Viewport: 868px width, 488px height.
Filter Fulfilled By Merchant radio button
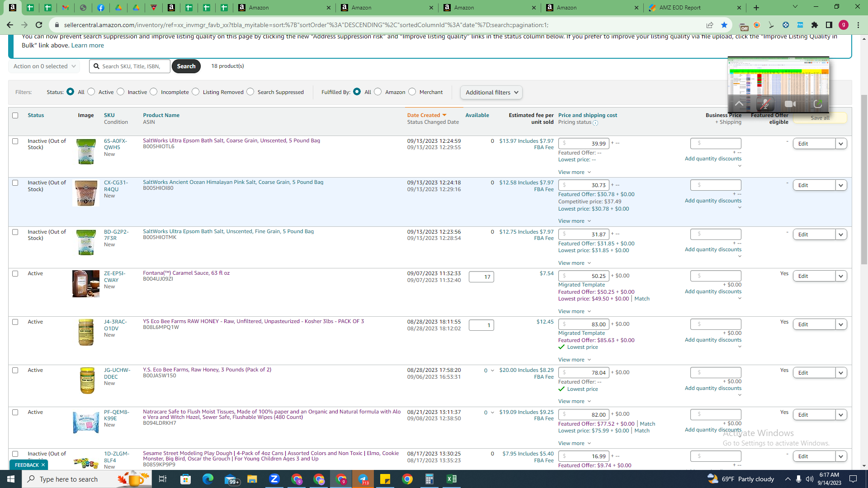coord(412,92)
